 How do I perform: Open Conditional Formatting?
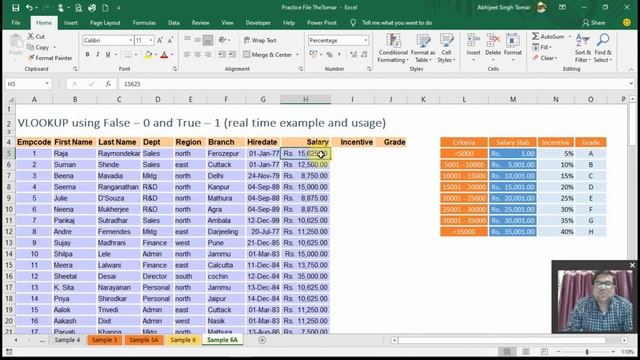[393, 48]
